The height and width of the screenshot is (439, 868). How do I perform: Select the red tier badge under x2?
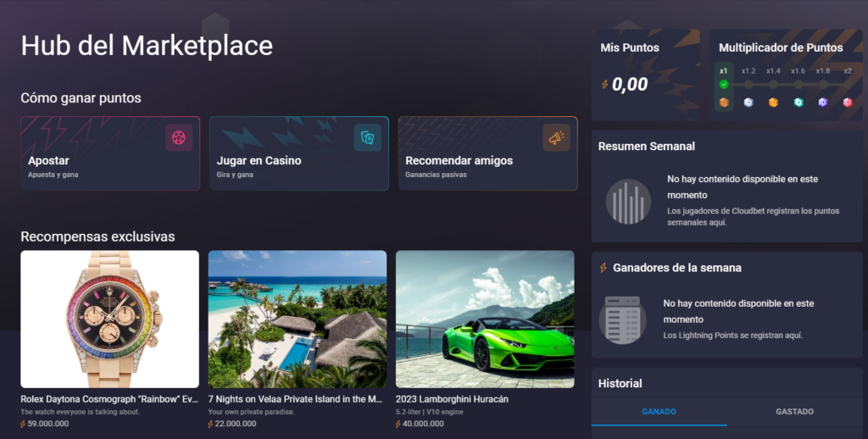pos(848,103)
